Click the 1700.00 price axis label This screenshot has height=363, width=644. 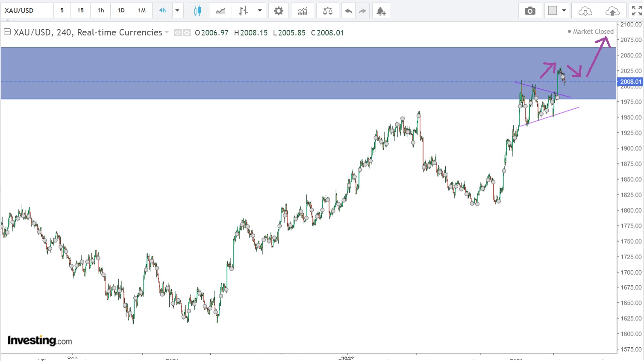point(631,272)
